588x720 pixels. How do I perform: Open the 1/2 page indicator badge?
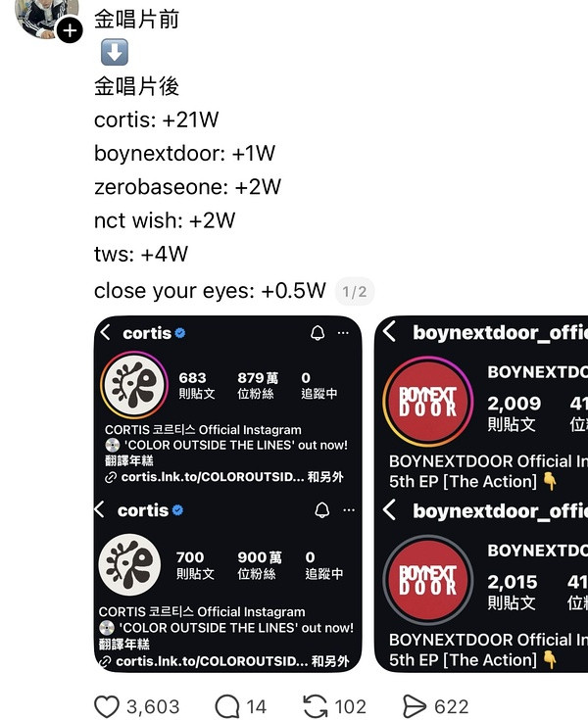pyautogui.click(x=355, y=292)
